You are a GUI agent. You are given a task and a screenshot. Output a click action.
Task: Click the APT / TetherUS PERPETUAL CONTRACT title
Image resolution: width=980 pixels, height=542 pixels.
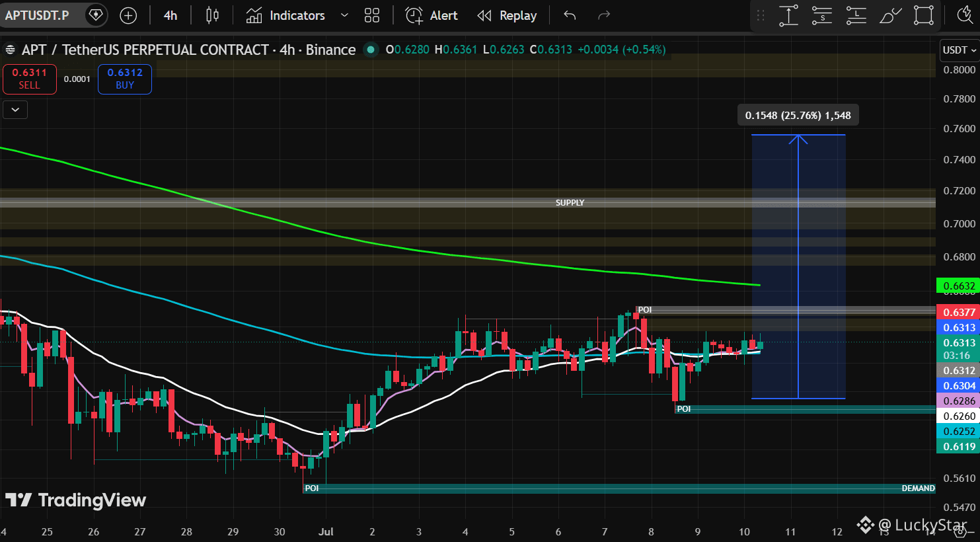click(189, 50)
